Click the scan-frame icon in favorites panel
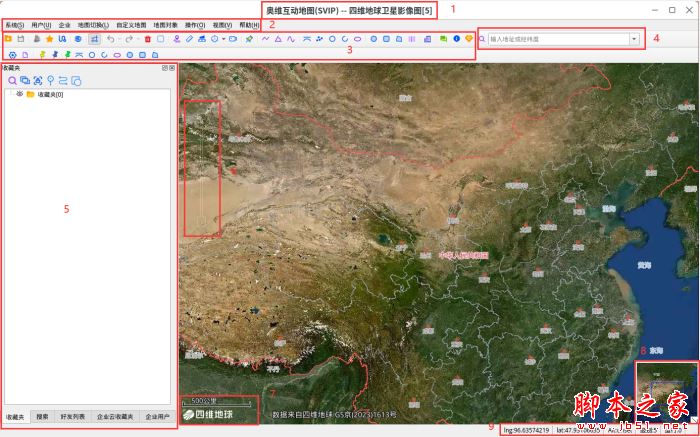 tap(38, 80)
